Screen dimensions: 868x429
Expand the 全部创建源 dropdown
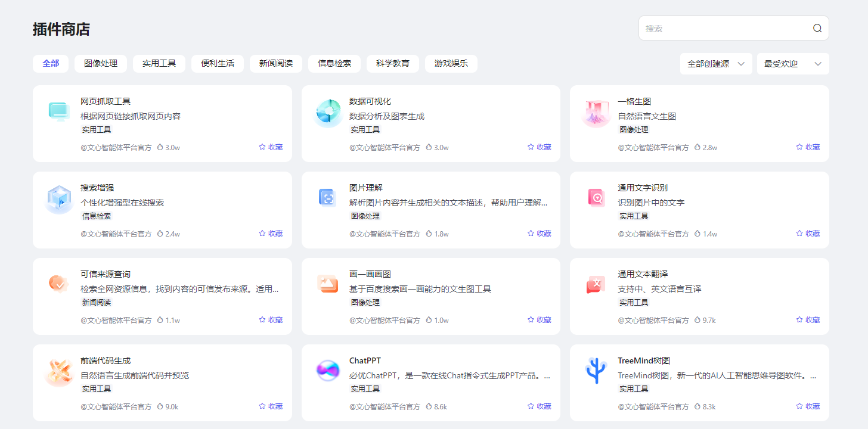716,64
